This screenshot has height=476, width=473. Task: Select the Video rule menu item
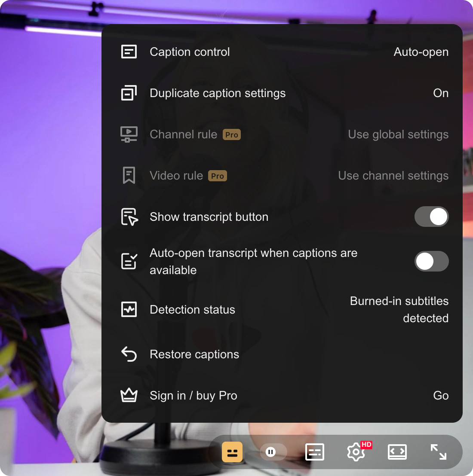pyautogui.click(x=282, y=175)
